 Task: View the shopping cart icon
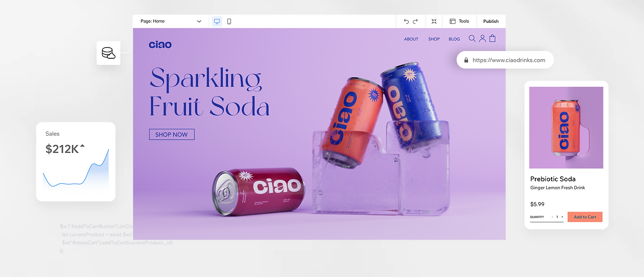pyautogui.click(x=492, y=38)
